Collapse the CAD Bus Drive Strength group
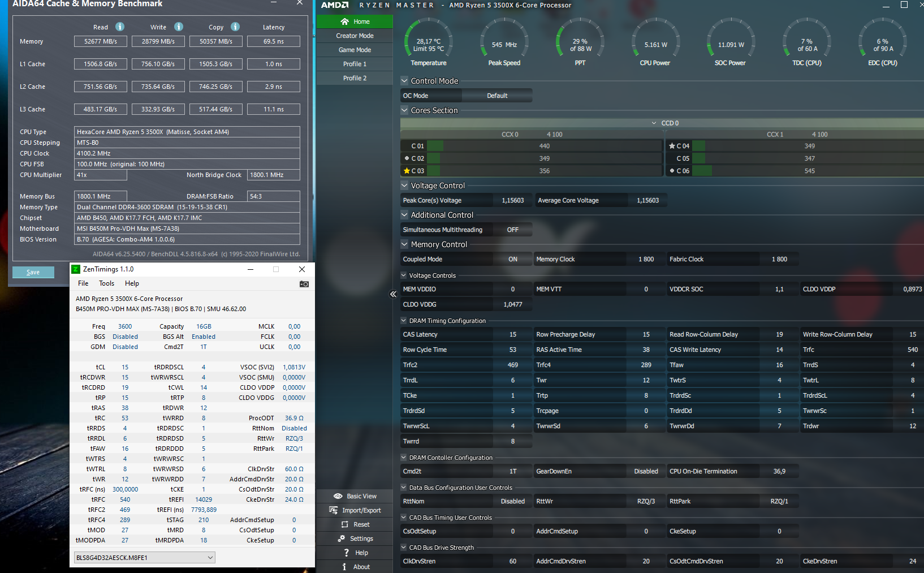 pyautogui.click(x=404, y=548)
